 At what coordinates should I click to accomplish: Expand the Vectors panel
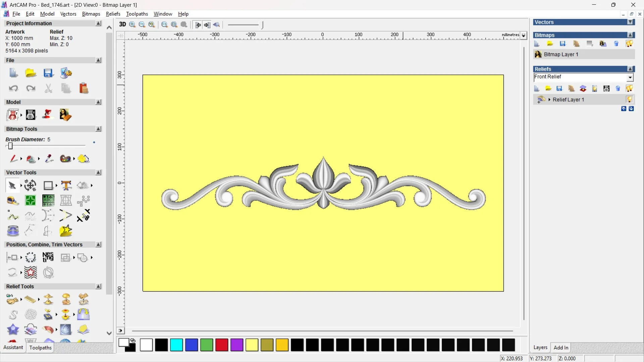pyautogui.click(x=631, y=22)
